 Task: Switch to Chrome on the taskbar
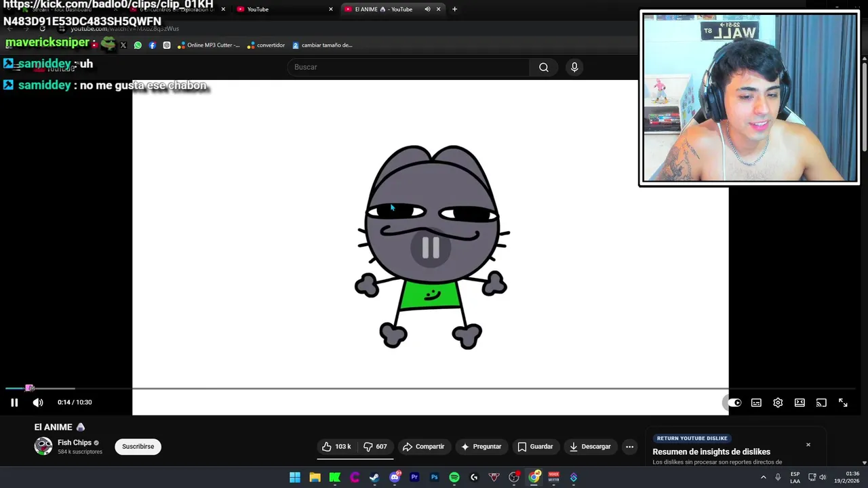point(534,477)
